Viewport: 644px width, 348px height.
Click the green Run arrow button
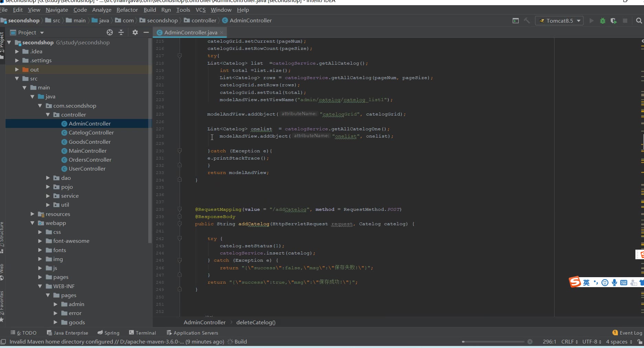pyautogui.click(x=591, y=21)
